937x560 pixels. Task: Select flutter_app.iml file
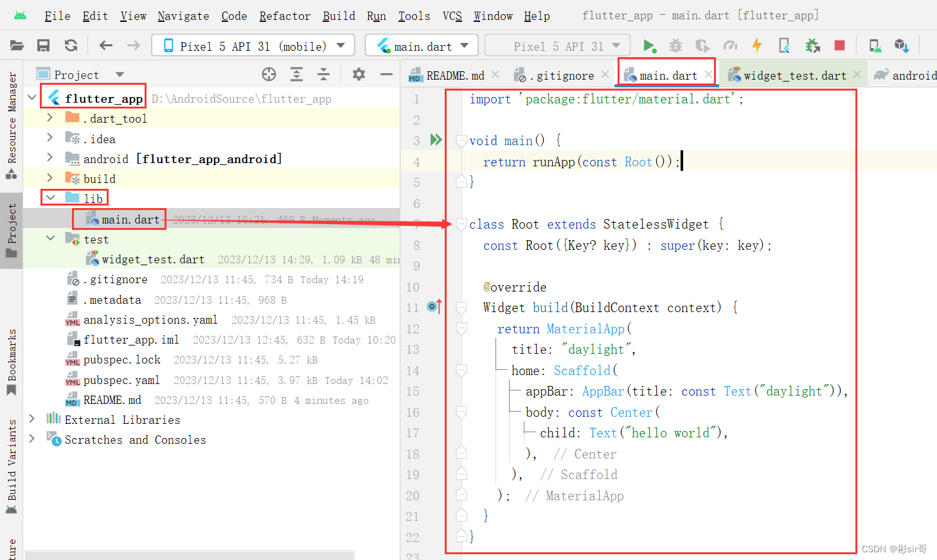tap(131, 340)
